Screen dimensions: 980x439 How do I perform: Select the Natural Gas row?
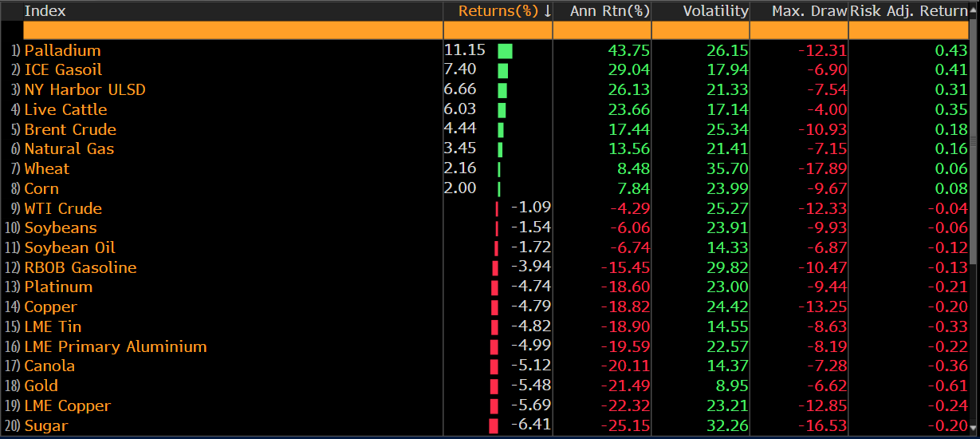(x=485, y=149)
